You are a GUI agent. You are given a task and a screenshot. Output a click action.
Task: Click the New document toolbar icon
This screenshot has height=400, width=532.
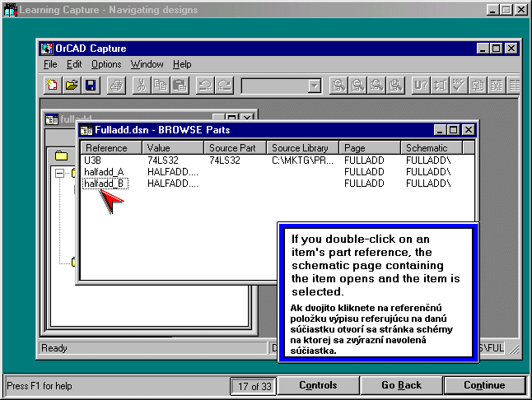tap(54, 85)
